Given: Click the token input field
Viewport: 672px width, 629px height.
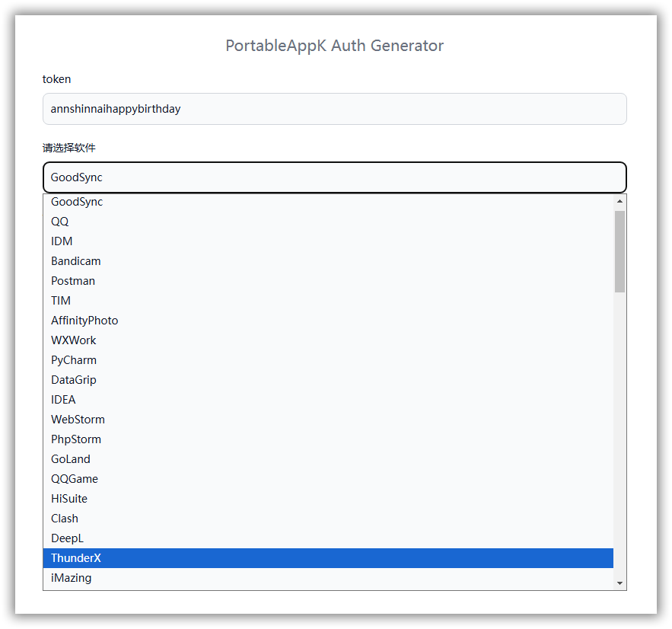Looking at the screenshot, I should click(x=334, y=109).
